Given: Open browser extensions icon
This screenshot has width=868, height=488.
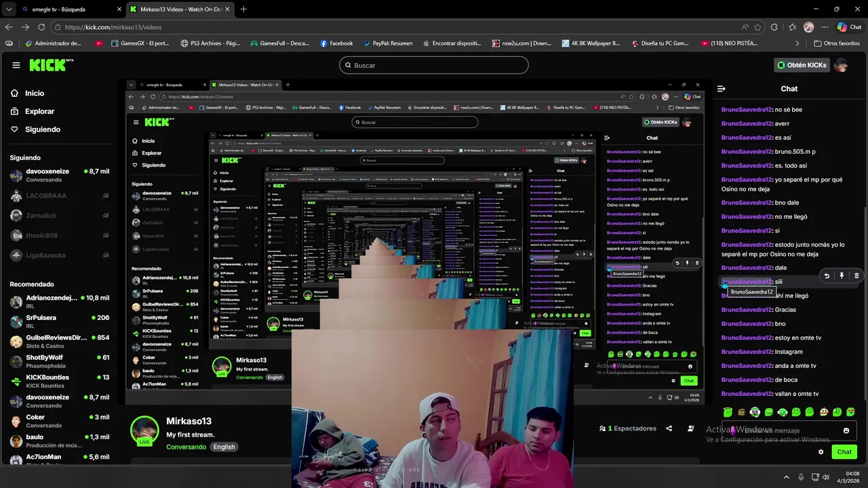Looking at the screenshot, I should (x=775, y=27).
